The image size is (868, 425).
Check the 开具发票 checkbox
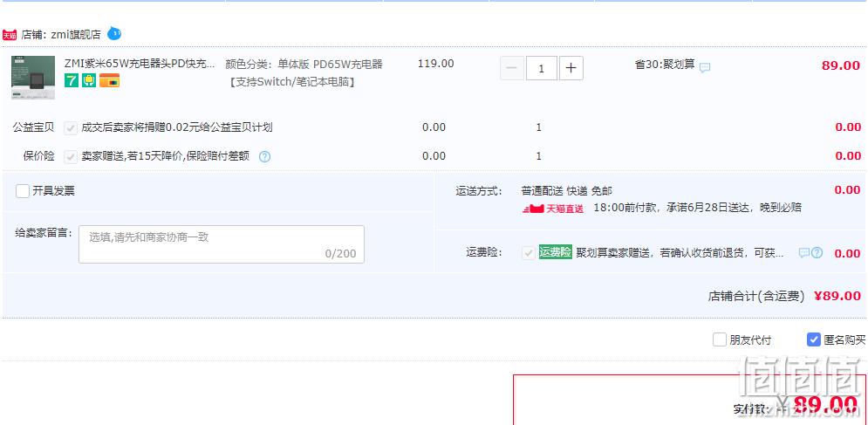[x=23, y=191]
